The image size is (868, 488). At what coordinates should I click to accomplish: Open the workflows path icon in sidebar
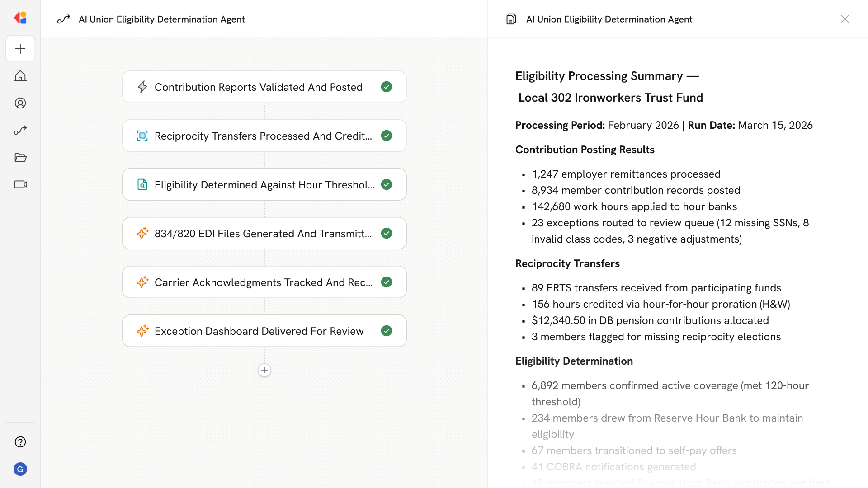(20, 130)
